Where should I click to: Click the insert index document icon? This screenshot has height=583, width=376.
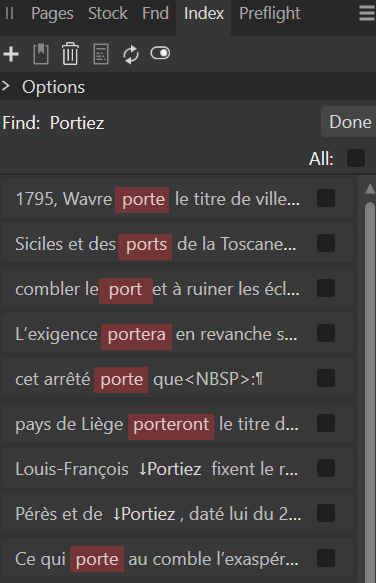coord(101,54)
